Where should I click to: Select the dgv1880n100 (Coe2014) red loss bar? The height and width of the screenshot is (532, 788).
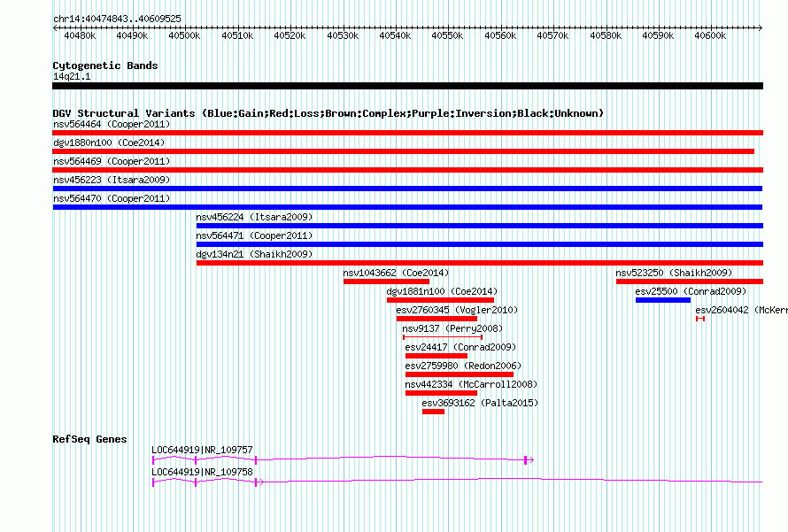(403, 151)
